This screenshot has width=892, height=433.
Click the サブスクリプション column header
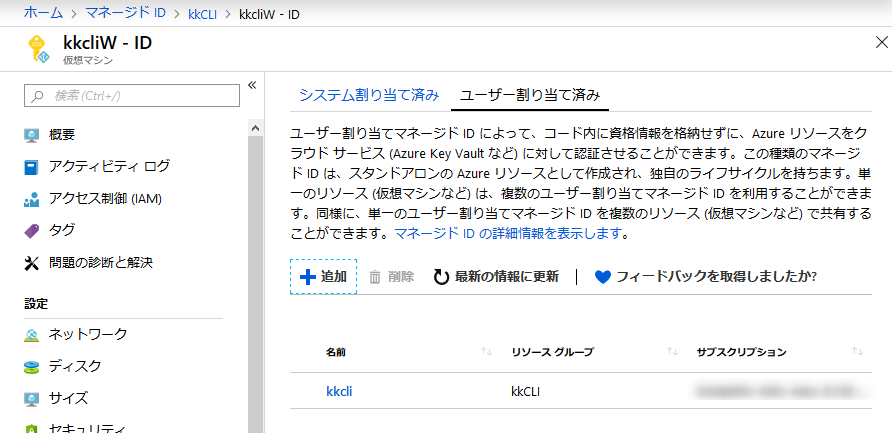pyautogui.click(x=741, y=352)
